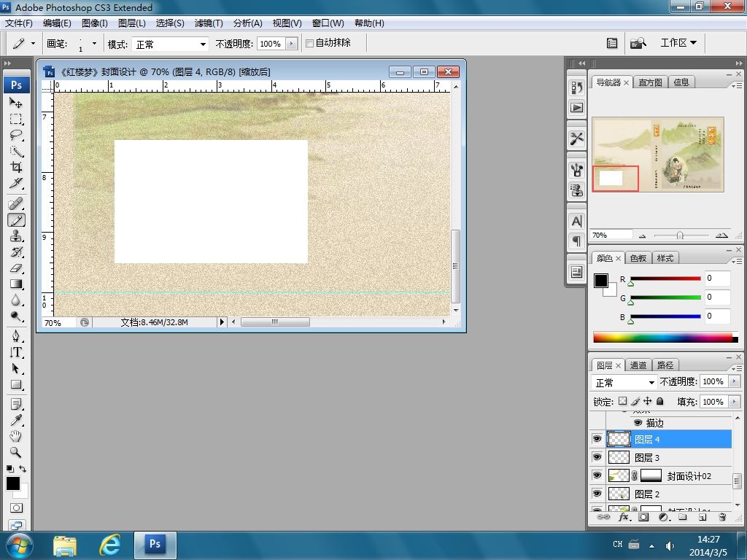747x560 pixels.
Task: Hide layer 图层 2
Action: click(597, 494)
